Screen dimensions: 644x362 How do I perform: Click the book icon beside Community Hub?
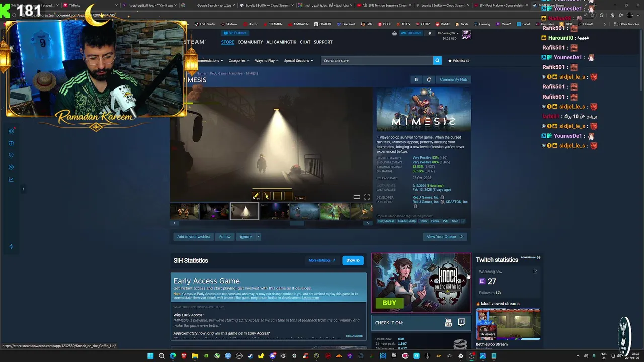416,79
